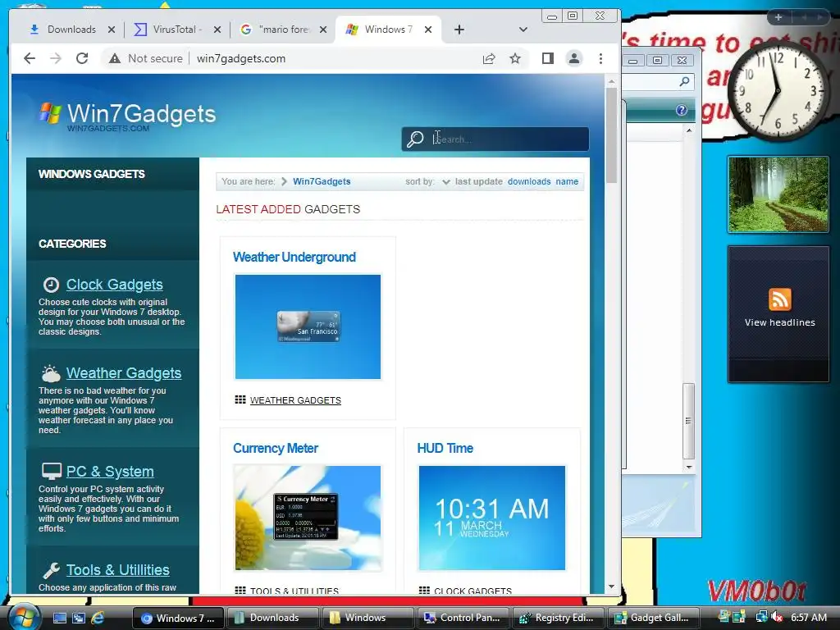Click the Not secure warning icon
840x630 pixels.
tap(115, 58)
